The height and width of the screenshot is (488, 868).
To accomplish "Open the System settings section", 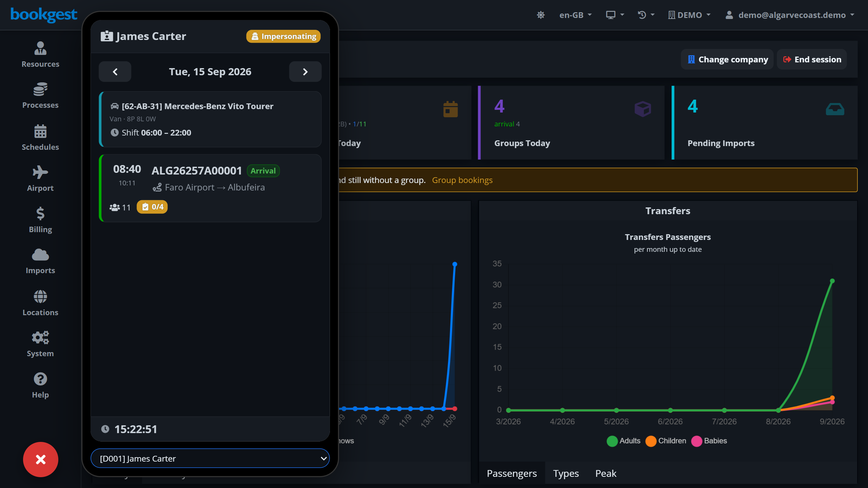I will pos(40,344).
